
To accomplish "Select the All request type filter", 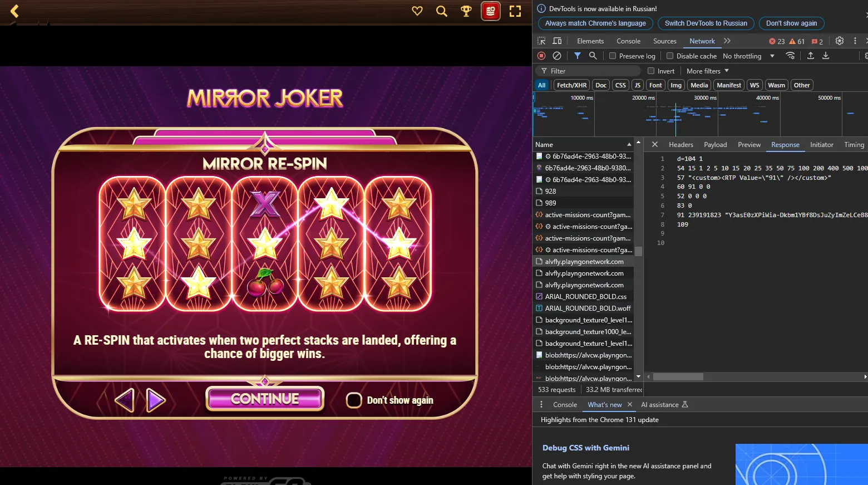I will point(542,85).
